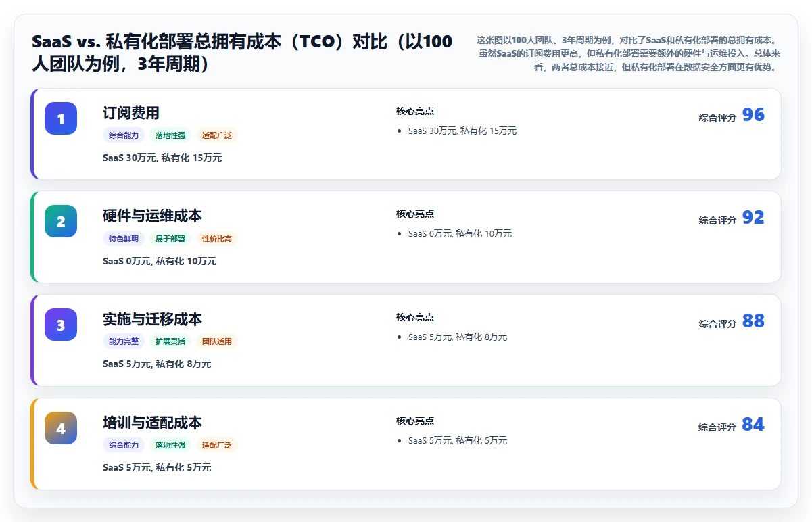The image size is (812, 522).
Task: Click the score value 96
Action: coord(753,115)
